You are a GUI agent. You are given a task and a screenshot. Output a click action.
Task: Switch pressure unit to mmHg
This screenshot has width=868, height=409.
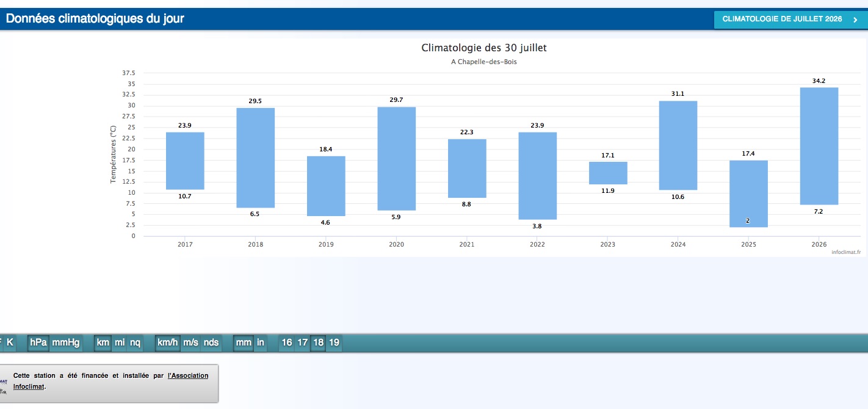(x=66, y=342)
